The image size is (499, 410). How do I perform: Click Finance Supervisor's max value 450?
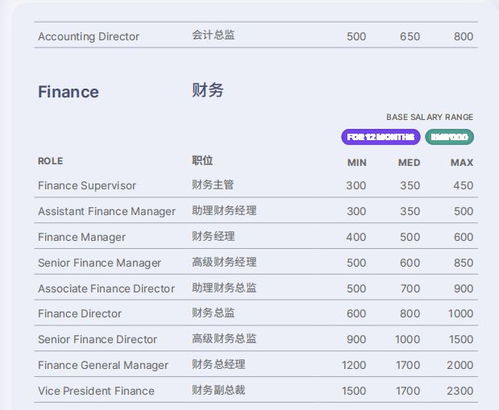coord(463,185)
